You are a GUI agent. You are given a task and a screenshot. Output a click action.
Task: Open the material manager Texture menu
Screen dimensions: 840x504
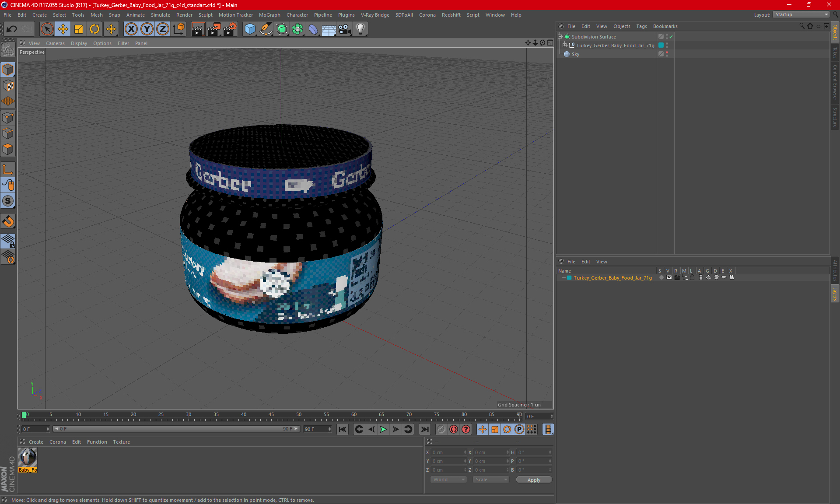[121, 442]
